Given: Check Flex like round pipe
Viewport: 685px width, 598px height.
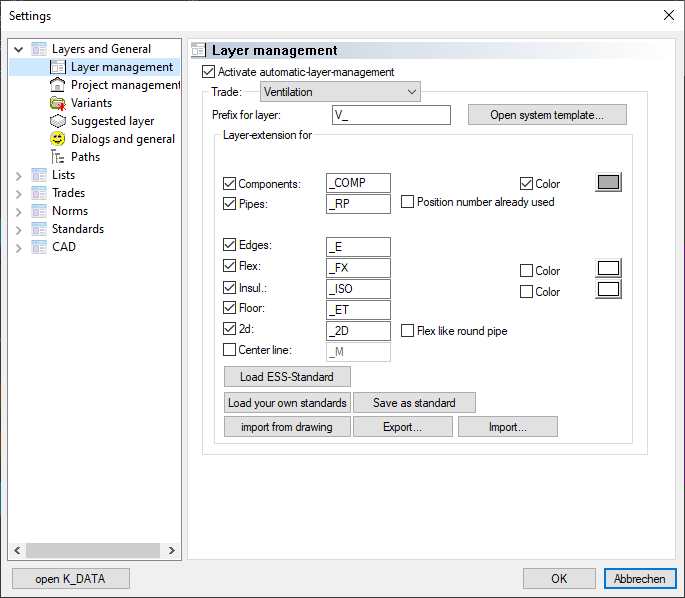Looking at the screenshot, I should click(x=407, y=331).
